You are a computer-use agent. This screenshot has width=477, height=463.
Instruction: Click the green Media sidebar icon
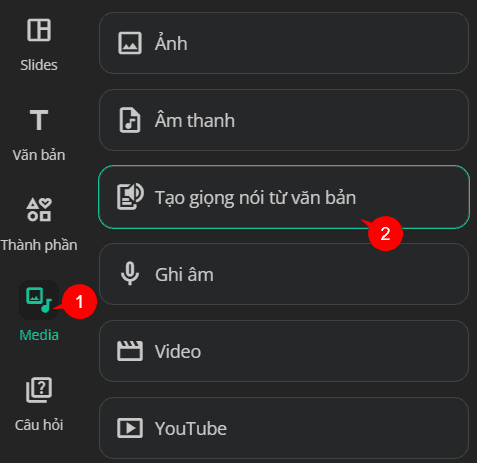[x=39, y=300]
